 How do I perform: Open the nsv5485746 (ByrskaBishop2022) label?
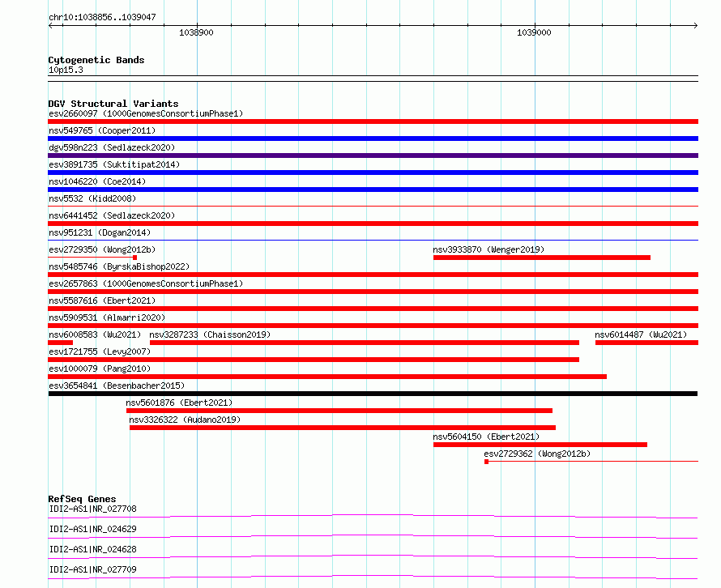coord(119,266)
